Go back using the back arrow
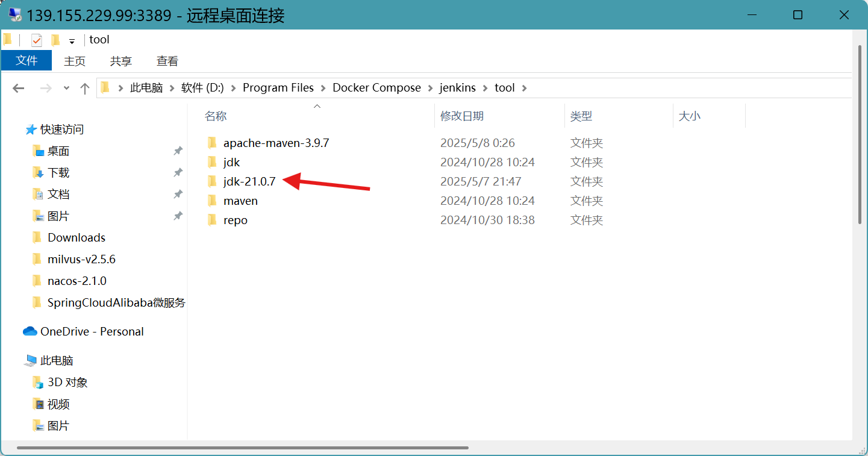 pos(19,89)
